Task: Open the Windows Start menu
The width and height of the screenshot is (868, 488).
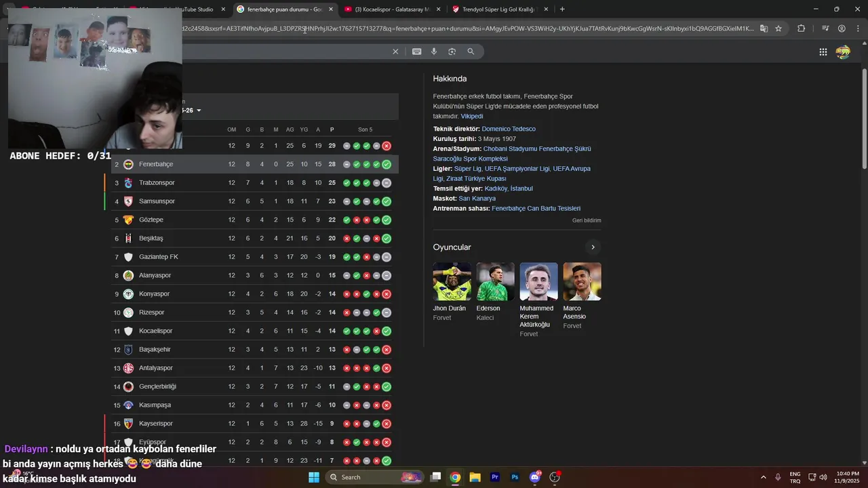Action: [x=314, y=477]
